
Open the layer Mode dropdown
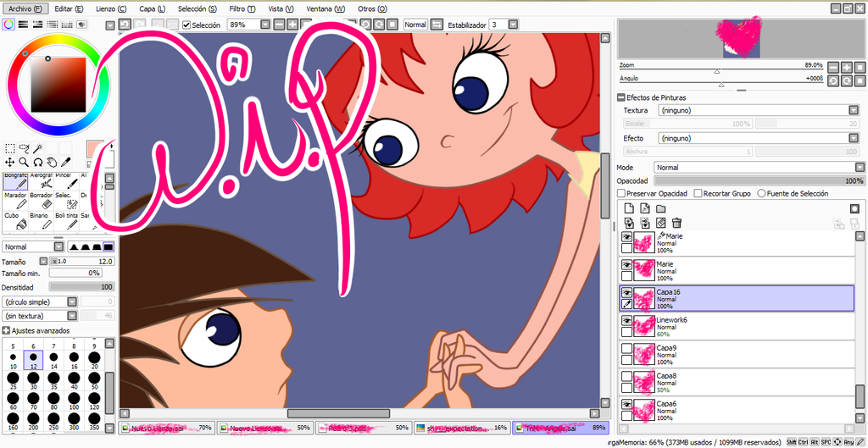pos(860,167)
